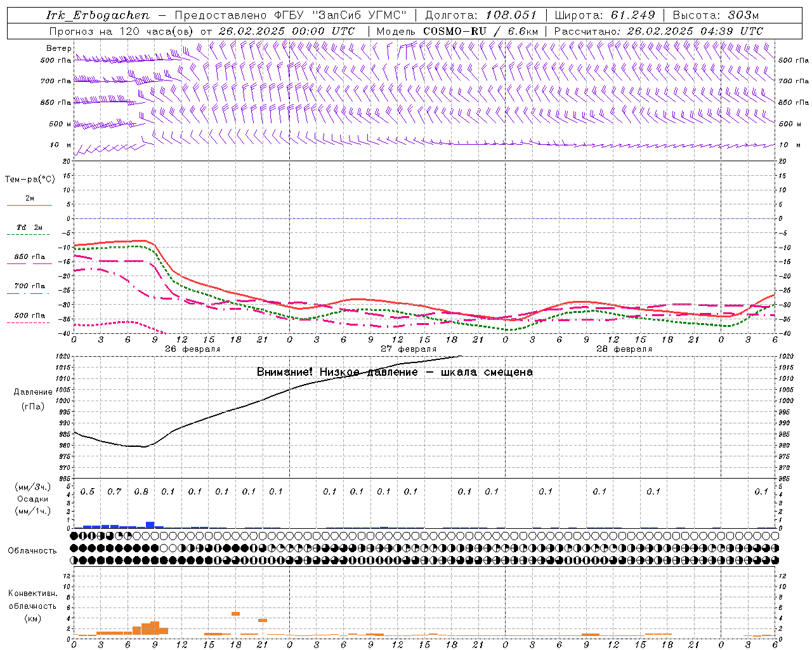812x650 pixels.
Task: Click the 28 февраля date label
Action: tap(624, 349)
